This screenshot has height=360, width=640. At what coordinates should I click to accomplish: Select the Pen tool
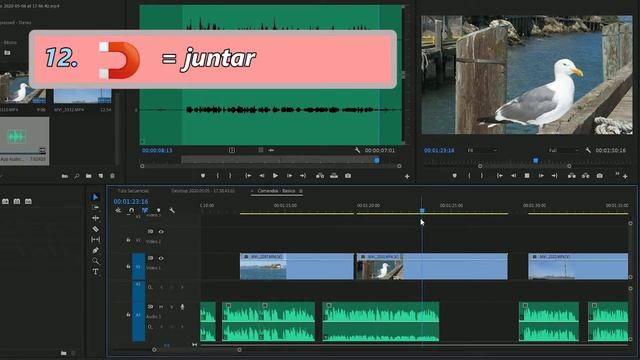pyautogui.click(x=95, y=250)
